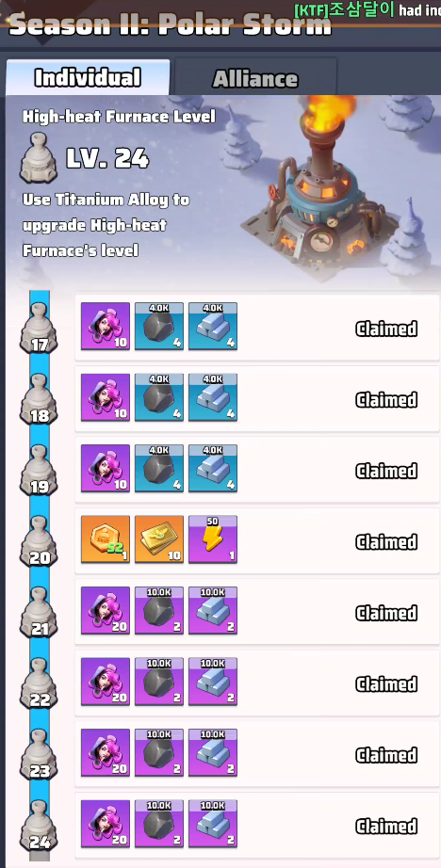Open the orange S2 badge reward at level 20
Viewport: 441px width, 868px height.
(x=106, y=539)
